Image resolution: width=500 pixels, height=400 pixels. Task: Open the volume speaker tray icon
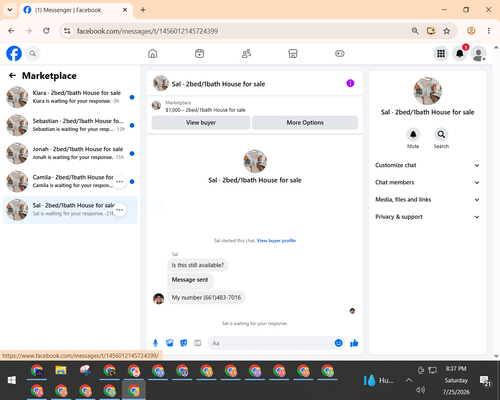click(421, 390)
